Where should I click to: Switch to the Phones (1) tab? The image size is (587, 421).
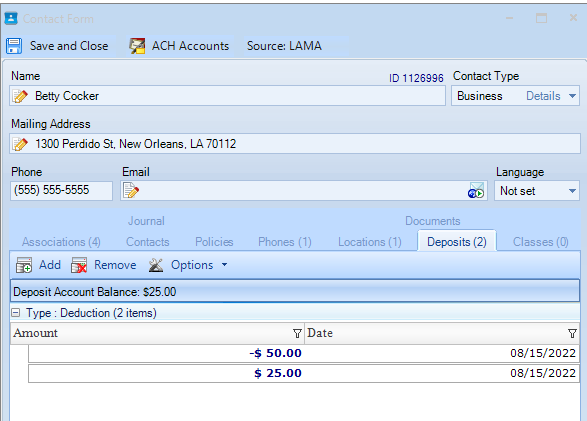[285, 242]
